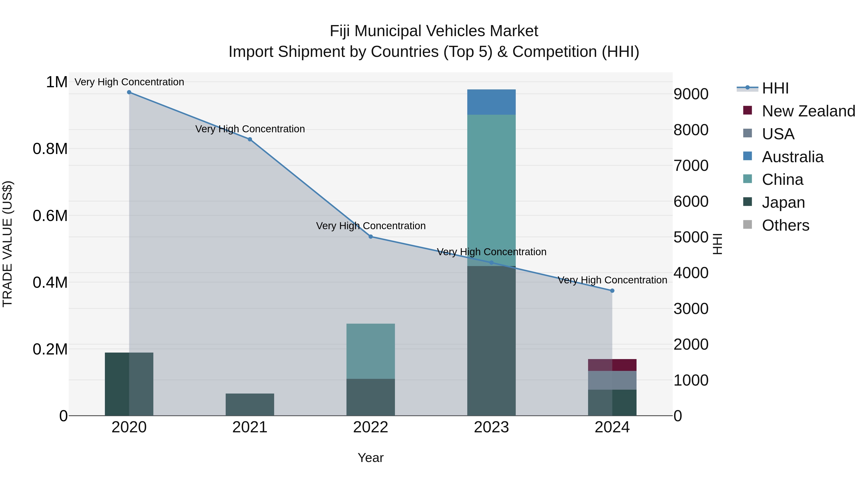Click the Year axis title

[x=371, y=458]
